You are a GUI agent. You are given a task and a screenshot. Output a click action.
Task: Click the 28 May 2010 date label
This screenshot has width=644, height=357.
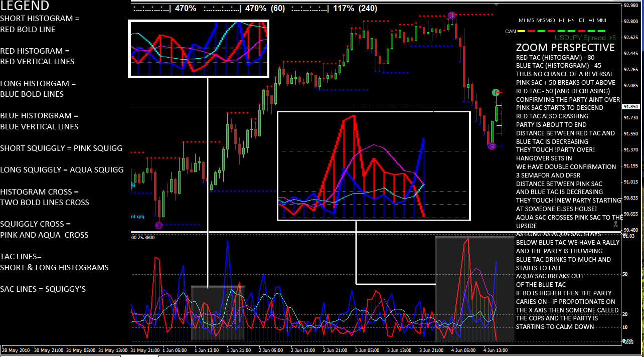[15, 350]
